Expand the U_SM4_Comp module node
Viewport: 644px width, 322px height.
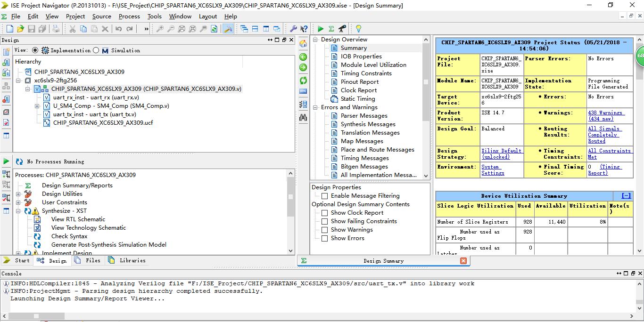[37, 106]
